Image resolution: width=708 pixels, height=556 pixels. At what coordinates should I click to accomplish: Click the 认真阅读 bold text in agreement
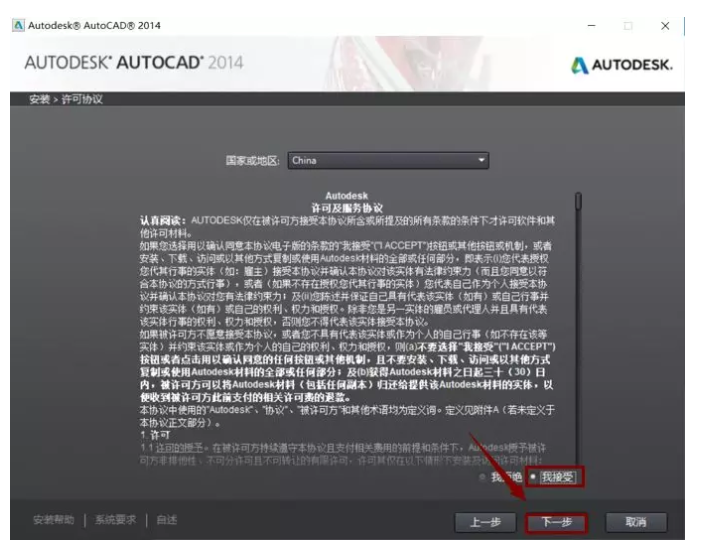163,221
